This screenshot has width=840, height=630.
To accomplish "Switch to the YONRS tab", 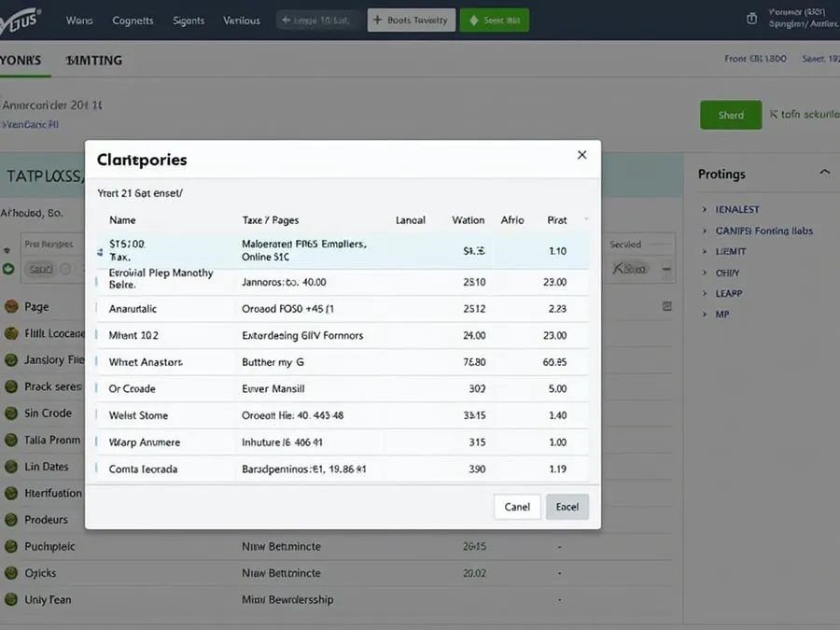I will click(x=21, y=60).
